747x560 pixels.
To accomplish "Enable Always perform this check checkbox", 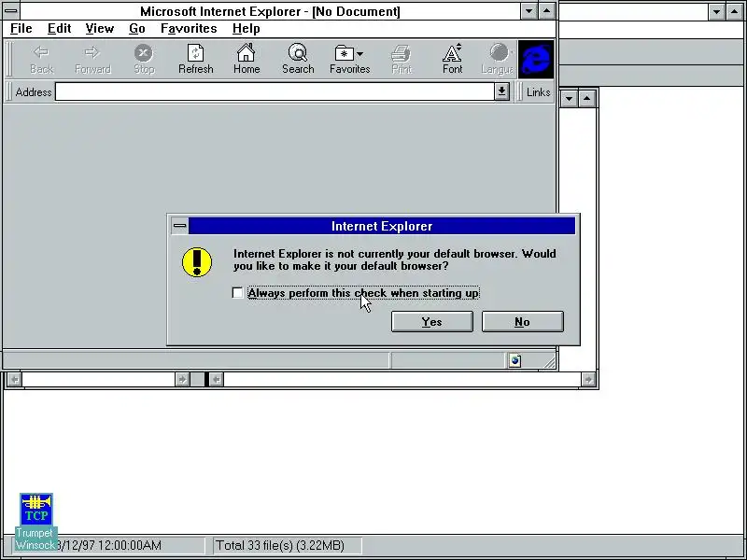I will [x=237, y=292].
